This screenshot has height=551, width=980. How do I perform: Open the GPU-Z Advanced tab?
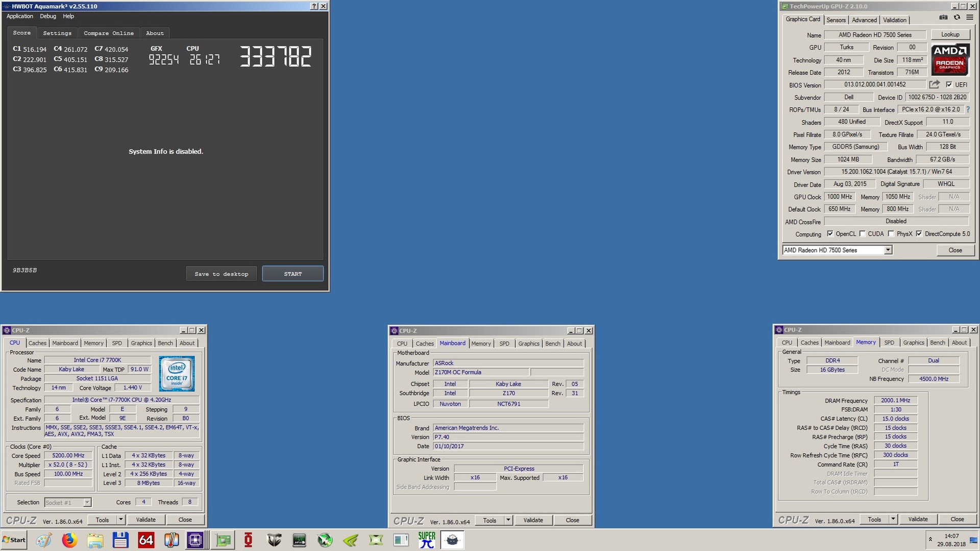(x=864, y=20)
